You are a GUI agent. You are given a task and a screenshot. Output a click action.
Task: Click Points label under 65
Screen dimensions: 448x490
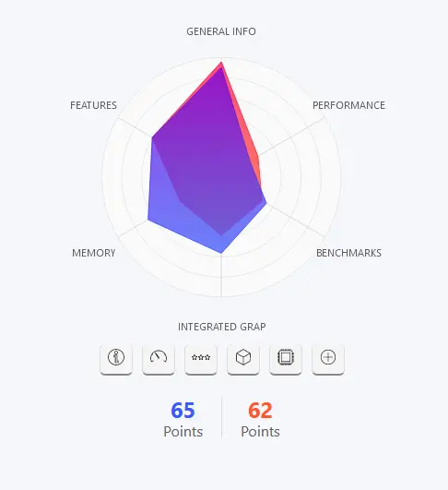183,432
